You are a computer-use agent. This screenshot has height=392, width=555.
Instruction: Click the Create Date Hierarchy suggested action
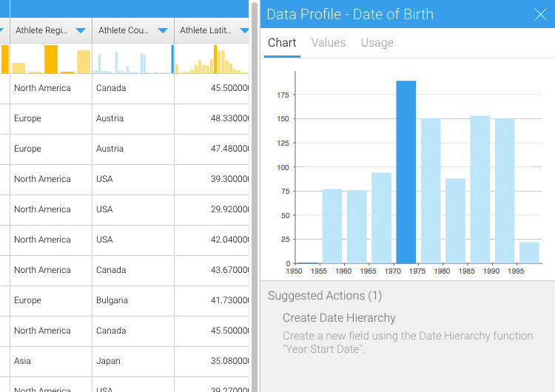point(339,318)
